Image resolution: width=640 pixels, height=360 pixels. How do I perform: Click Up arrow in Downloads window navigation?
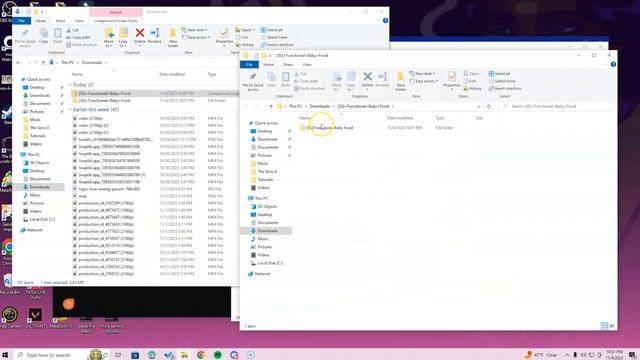coord(43,62)
